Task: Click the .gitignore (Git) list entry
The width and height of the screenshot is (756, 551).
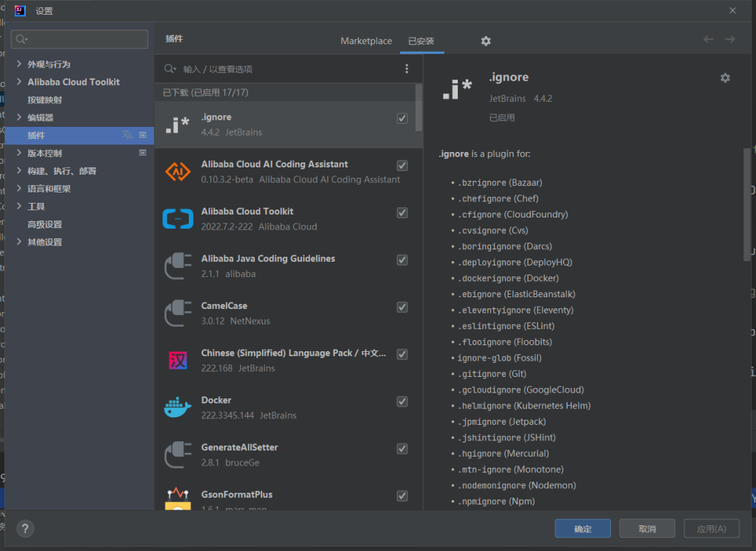Action: click(492, 374)
